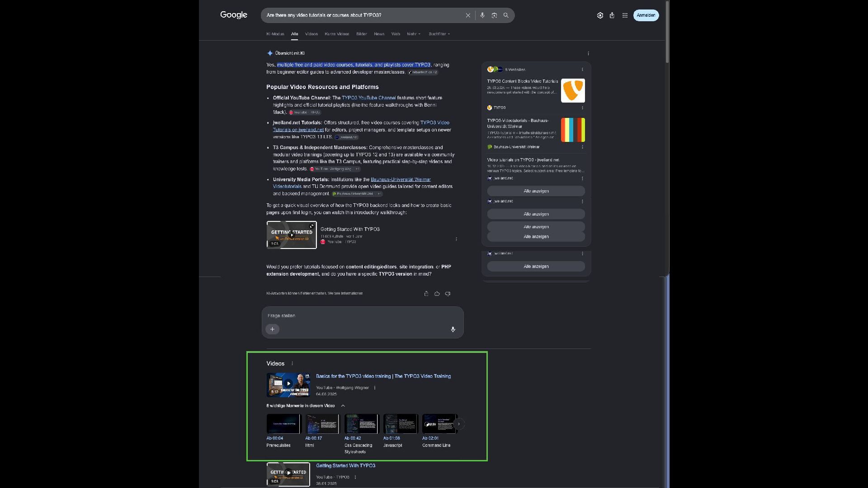
Task: Click the plus button in Frage stellen box
Action: (x=272, y=329)
